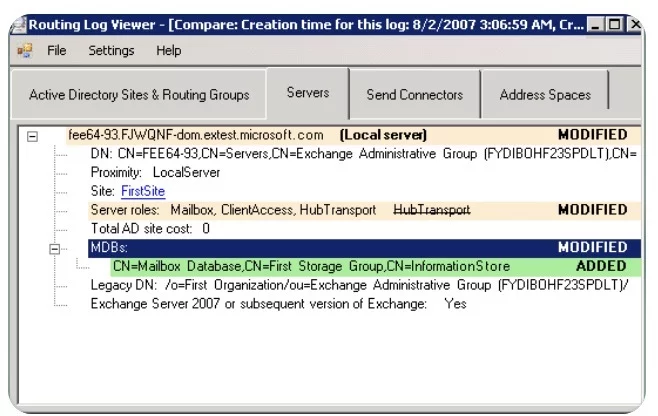Select the Servers tab

click(x=308, y=93)
